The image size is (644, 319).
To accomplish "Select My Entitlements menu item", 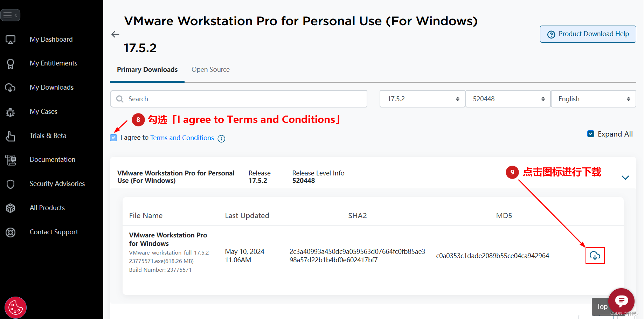I will click(53, 63).
